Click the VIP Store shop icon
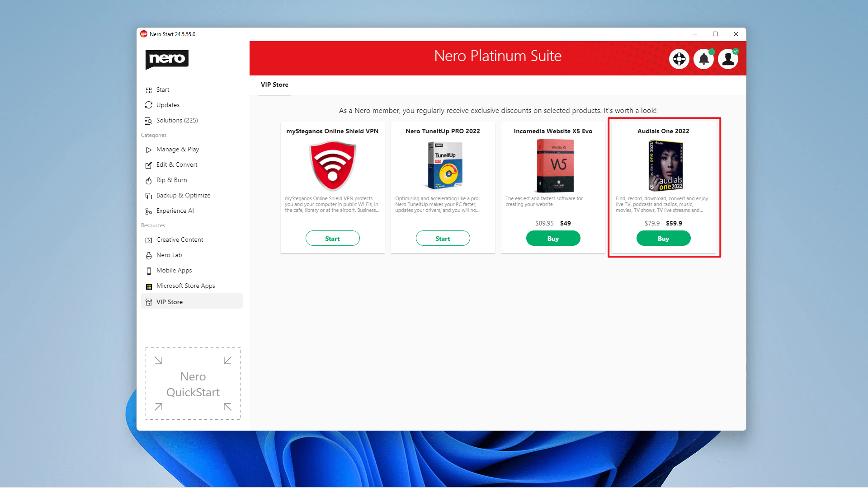 tap(149, 302)
